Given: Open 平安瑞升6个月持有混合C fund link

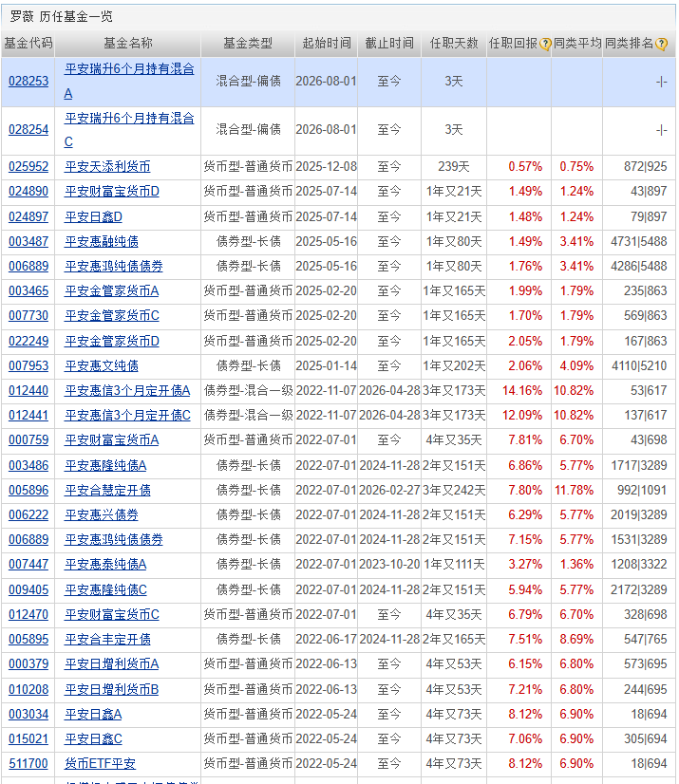Looking at the screenshot, I should [129, 130].
